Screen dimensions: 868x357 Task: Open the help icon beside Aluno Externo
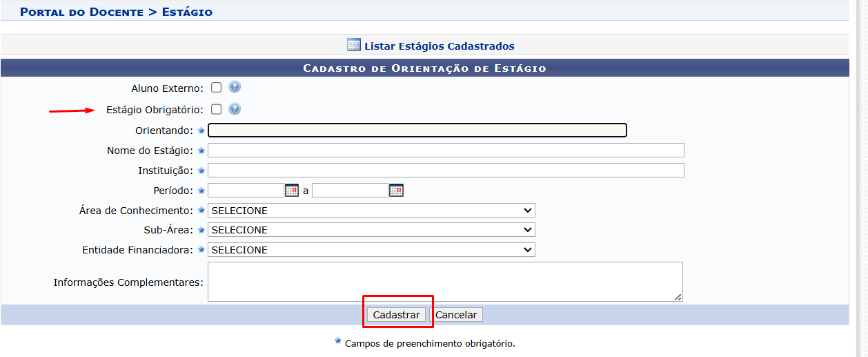tap(235, 88)
